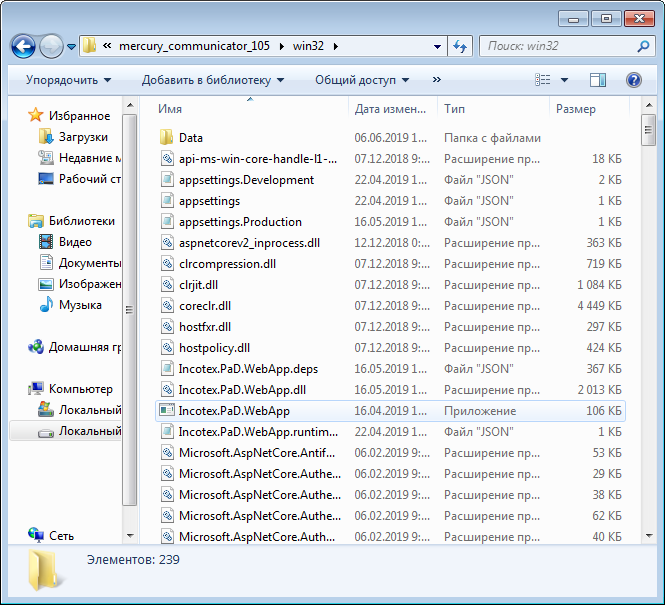Open recent pages dropdown next to Forward

pyautogui.click(x=72, y=47)
